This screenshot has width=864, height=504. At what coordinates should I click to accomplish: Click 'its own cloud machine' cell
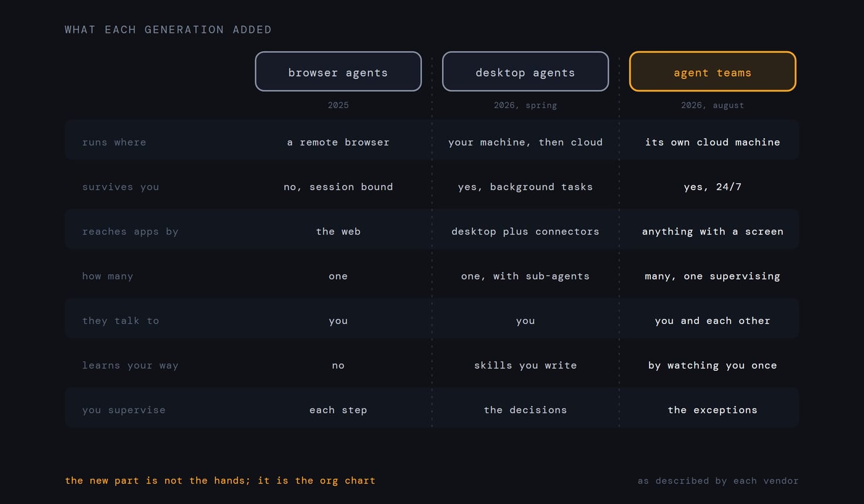click(713, 142)
